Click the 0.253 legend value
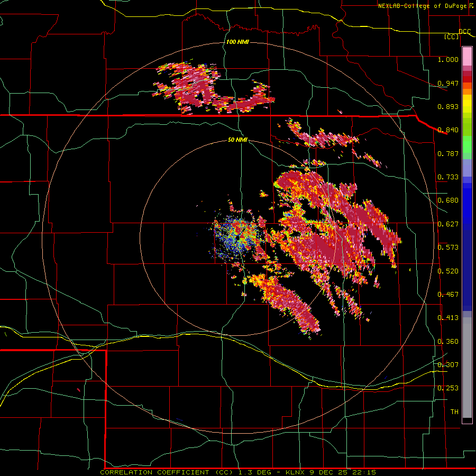The height and width of the screenshot is (476, 476). [448, 388]
